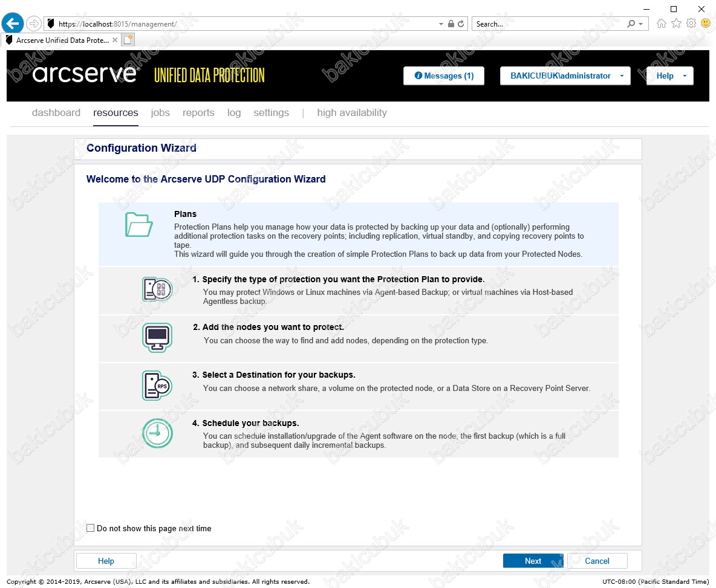
Task: Open the log tab
Action: click(x=234, y=112)
